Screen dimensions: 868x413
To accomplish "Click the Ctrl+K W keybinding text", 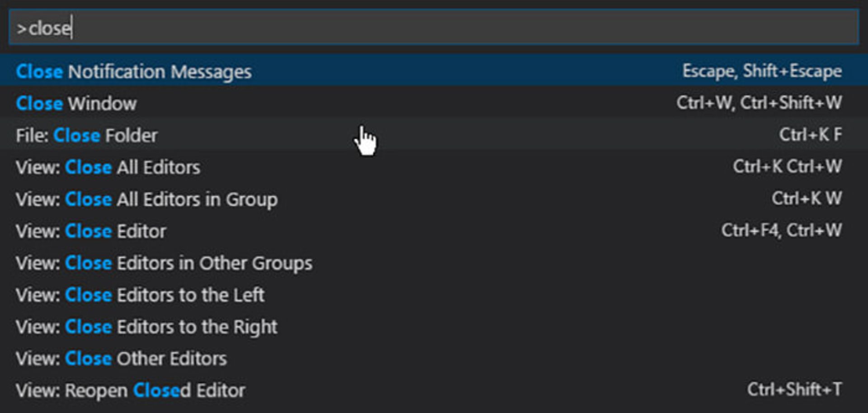I will [x=807, y=199].
